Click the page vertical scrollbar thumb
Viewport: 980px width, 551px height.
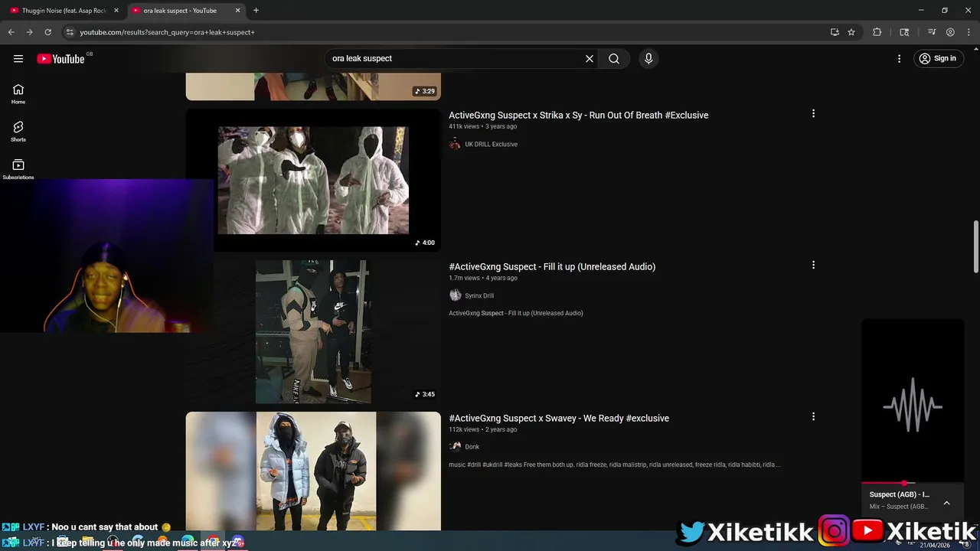point(975,246)
